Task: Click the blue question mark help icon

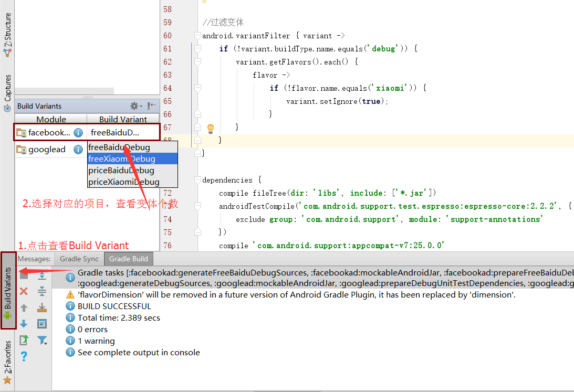Action: 24,357
